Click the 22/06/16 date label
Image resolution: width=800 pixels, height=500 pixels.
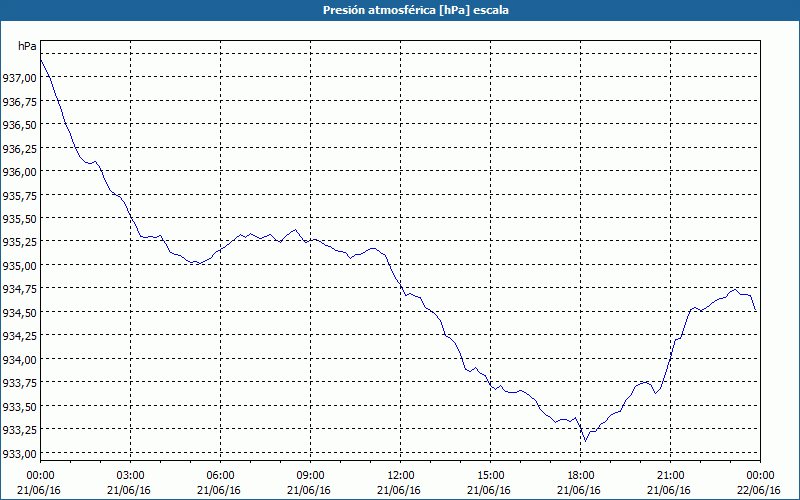(759, 490)
